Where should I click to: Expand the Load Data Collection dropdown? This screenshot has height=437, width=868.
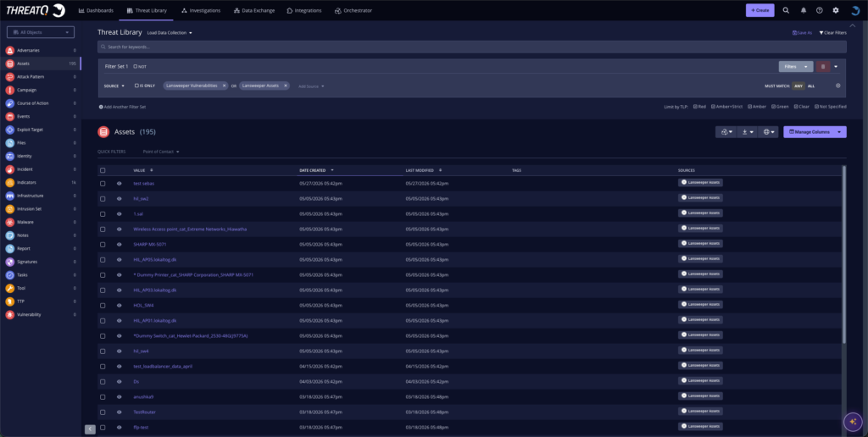[x=170, y=33]
